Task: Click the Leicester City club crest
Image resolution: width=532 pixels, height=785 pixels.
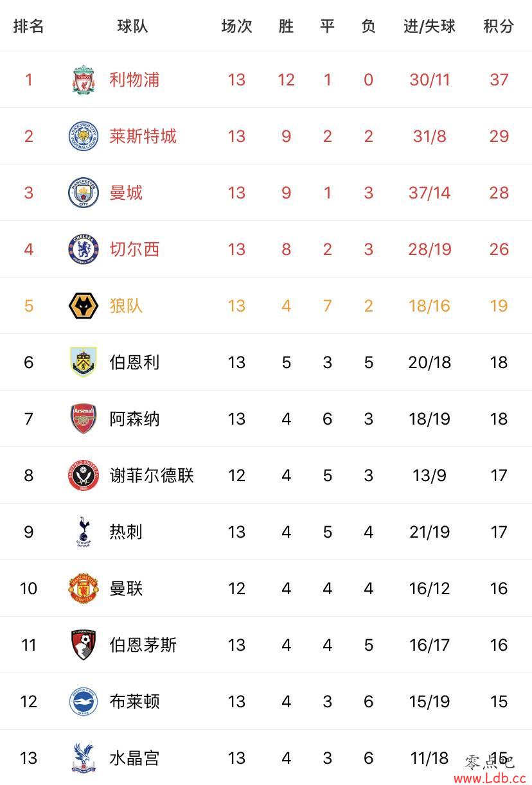Action: (x=84, y=136)
